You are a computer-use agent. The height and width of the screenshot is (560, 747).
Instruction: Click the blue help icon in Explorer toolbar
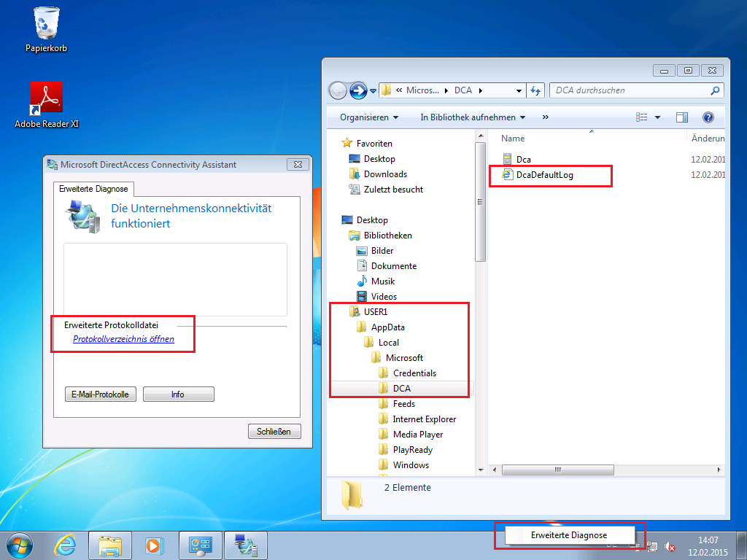click(708, 117)
